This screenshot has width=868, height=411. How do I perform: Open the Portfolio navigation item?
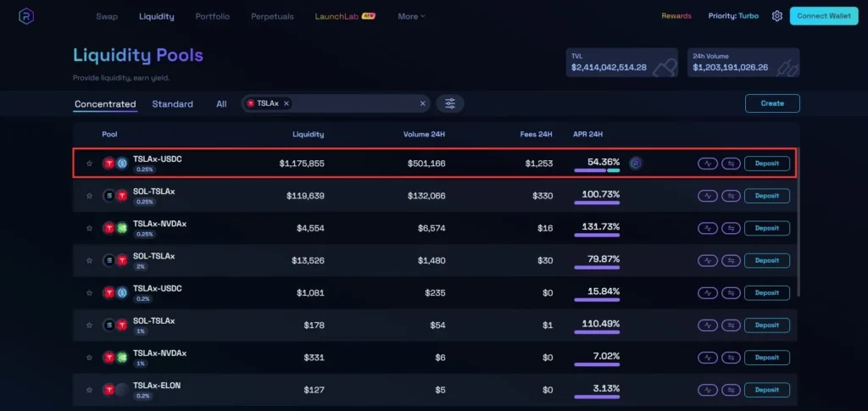[213, 17]
